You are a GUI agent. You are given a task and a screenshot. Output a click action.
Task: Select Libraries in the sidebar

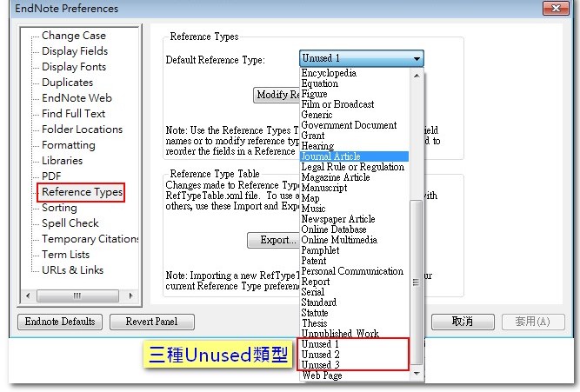[x=62, y=161]
